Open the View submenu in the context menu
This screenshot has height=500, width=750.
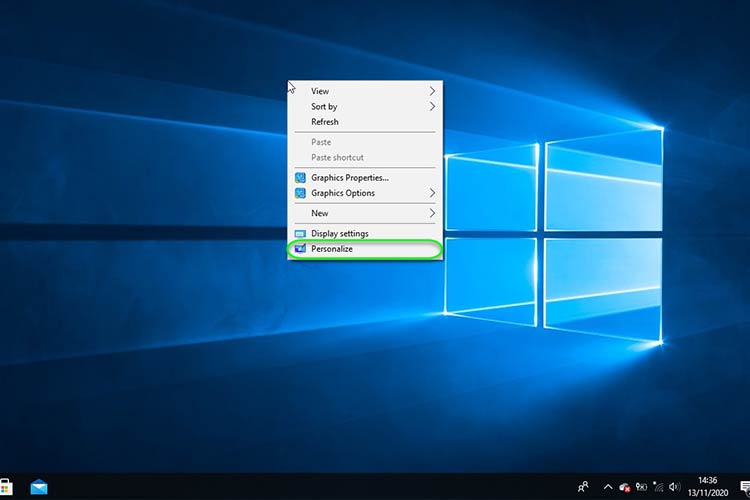[x=365, y=91]
